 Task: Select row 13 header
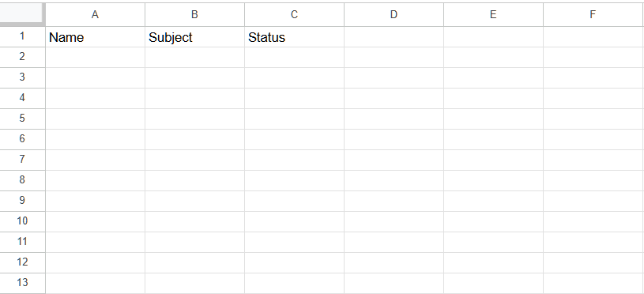[22, 283]
